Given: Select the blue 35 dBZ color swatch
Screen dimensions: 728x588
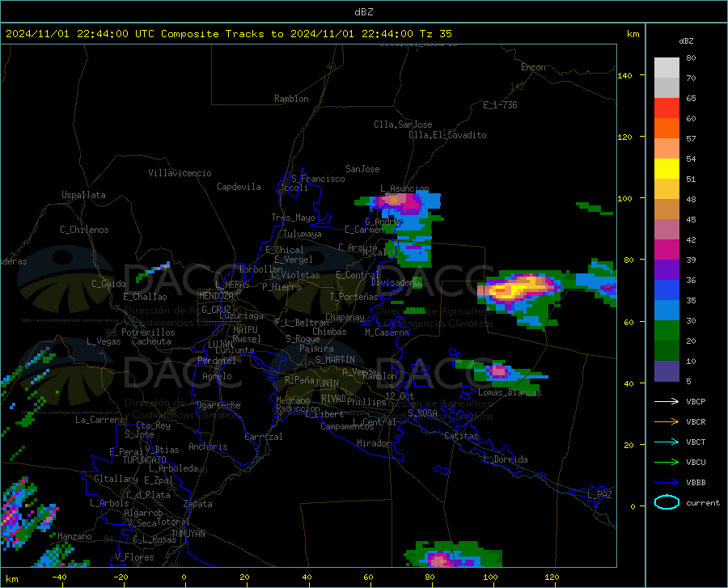Looking at the screenshot, I should (x=667, y=290).
